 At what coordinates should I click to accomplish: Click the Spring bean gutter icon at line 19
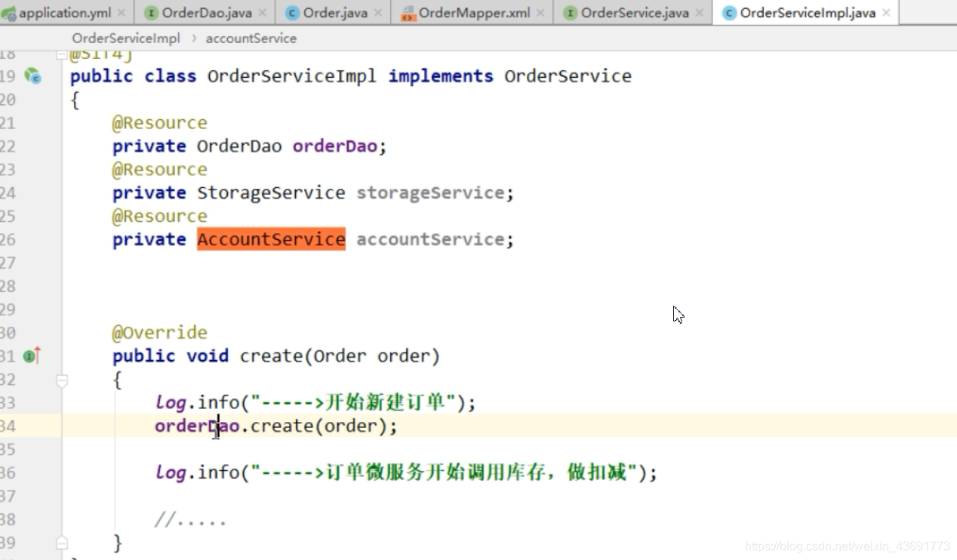(32, 75)
